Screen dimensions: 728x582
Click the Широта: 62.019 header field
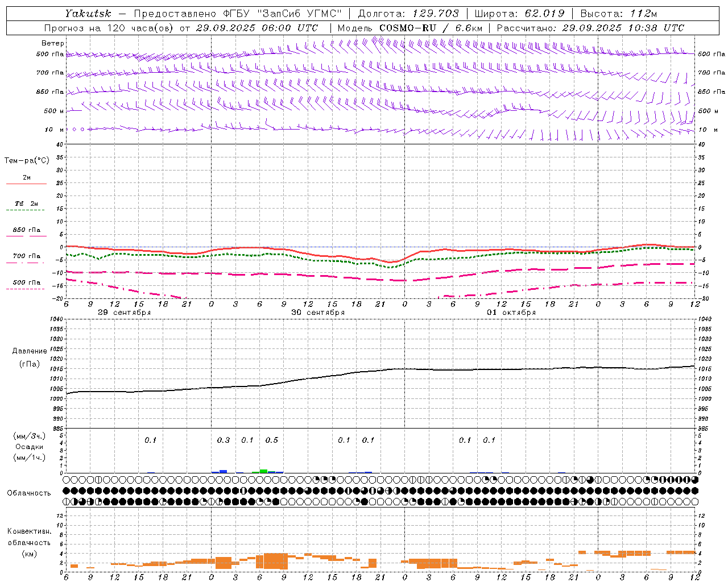pyautogui.click(x=519, y=14)
